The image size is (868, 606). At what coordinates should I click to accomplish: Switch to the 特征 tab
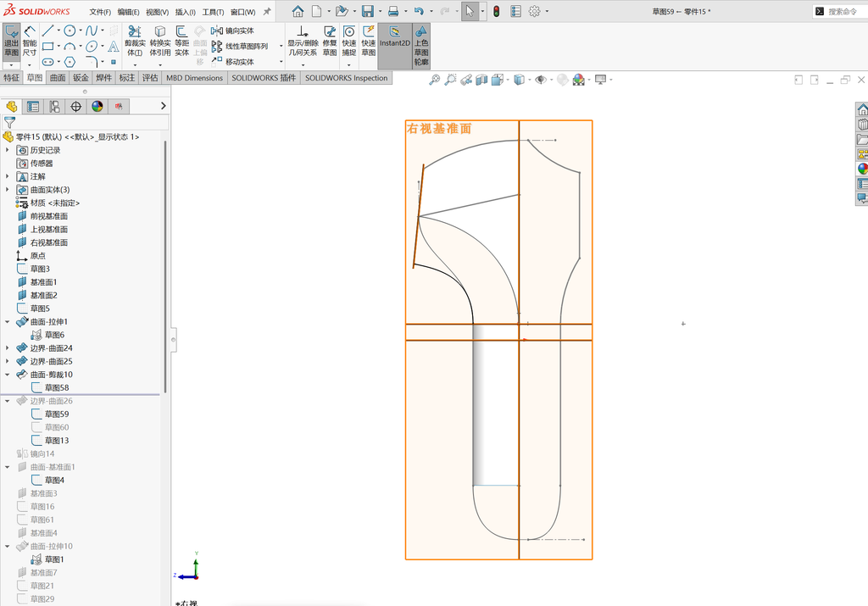[x=12, y=78]
